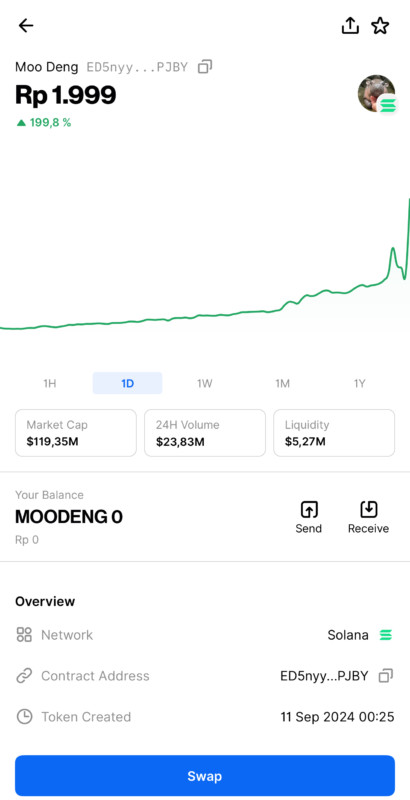Click the Send icon
This screenshot has height=800, width=410.
coord(309,509)
